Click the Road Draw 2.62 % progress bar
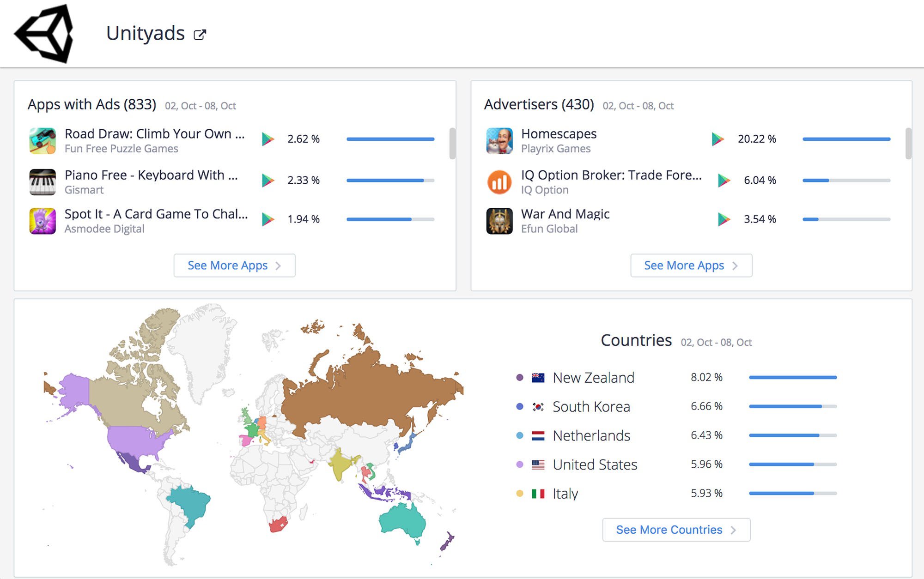The width and height of the screenshot is (924, 579). pyautogui.click(x=390, y=139)
